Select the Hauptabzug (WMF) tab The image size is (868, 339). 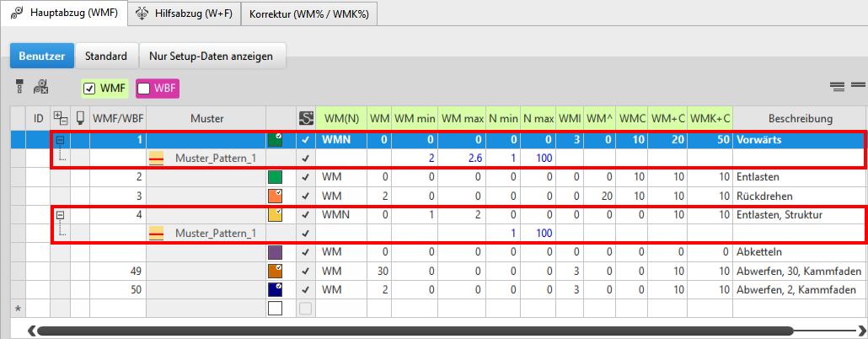(64, 13)
